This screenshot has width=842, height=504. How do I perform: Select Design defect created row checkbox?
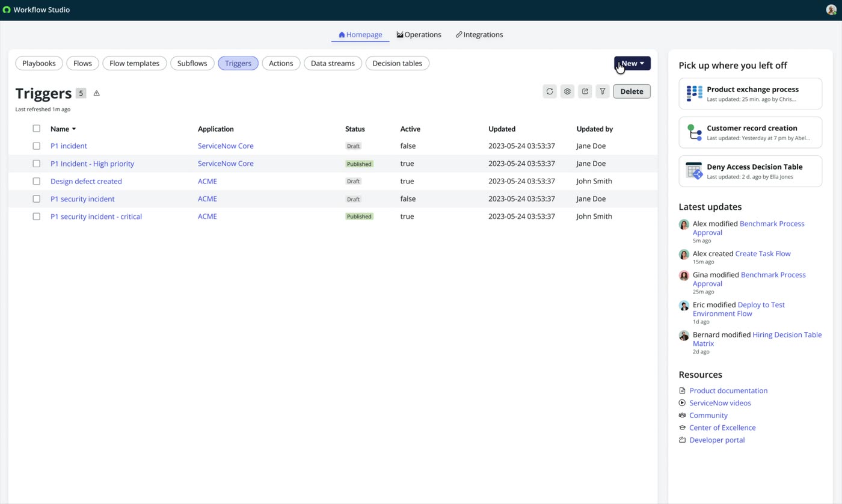pos(37,181)
